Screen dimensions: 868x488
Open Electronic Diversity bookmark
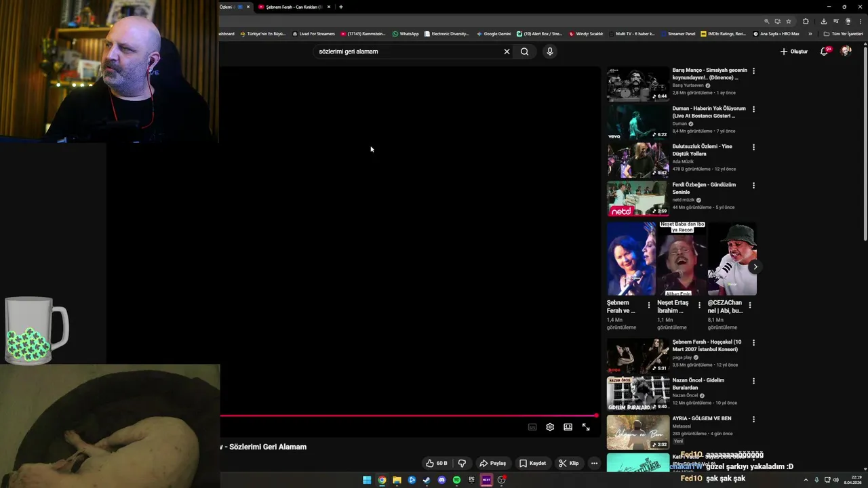click(x=446, y=33)
